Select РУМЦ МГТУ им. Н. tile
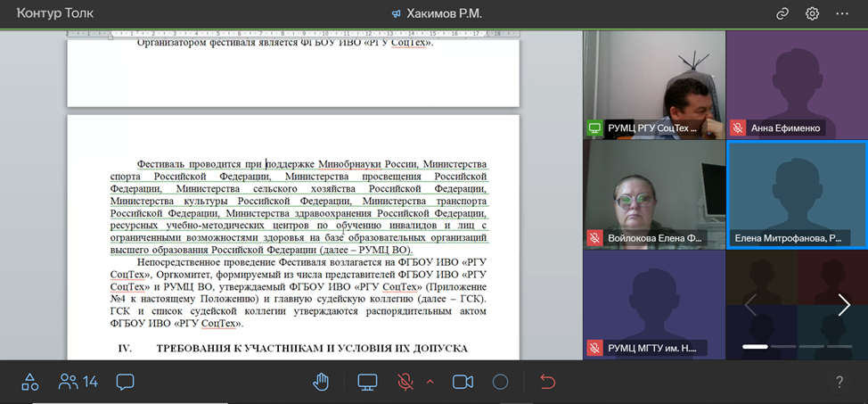 (x=654, y=305)
